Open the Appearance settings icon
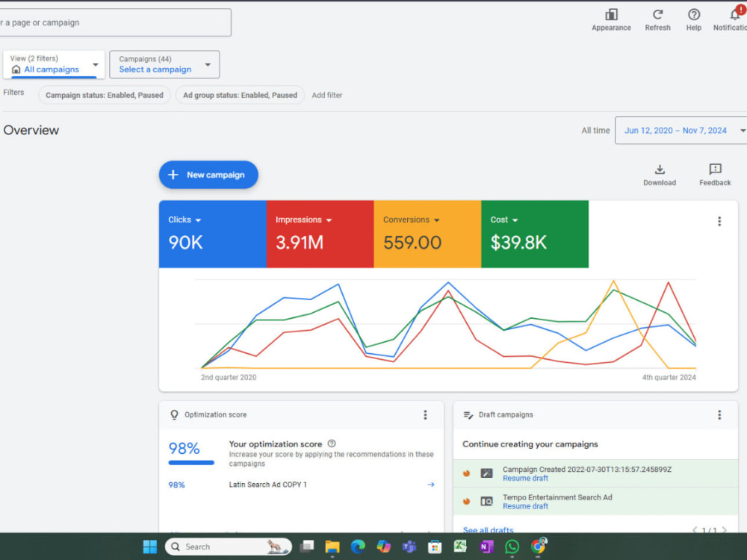The width and height of the screenshot is (747, 560). pos(611,15)
